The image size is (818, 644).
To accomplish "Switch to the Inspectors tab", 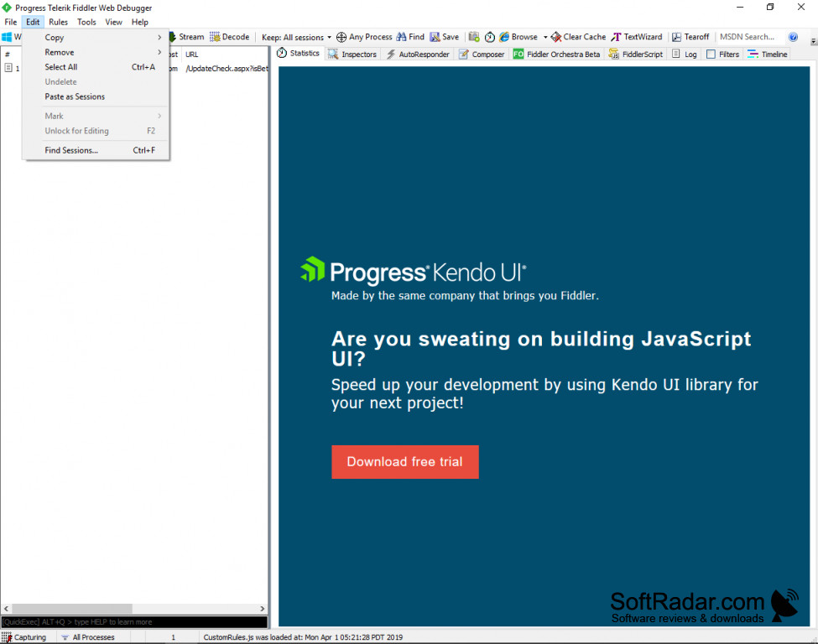I will pos(352,55).
